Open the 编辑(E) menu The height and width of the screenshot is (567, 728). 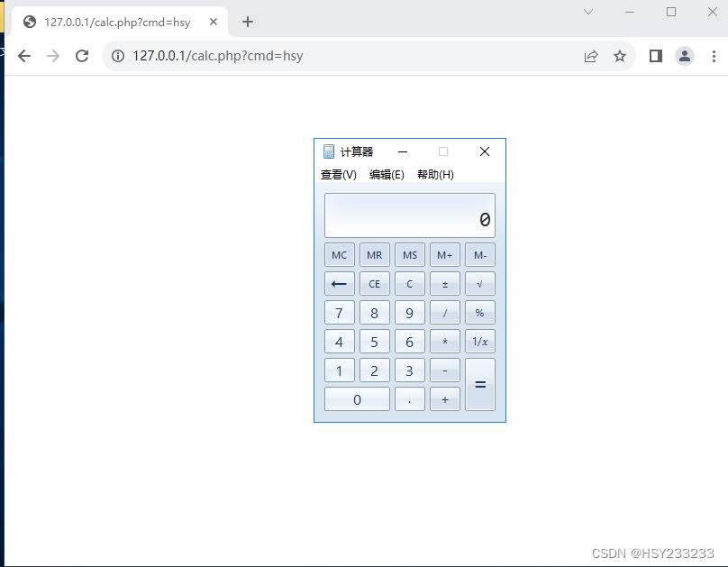[x=387, y=175]
